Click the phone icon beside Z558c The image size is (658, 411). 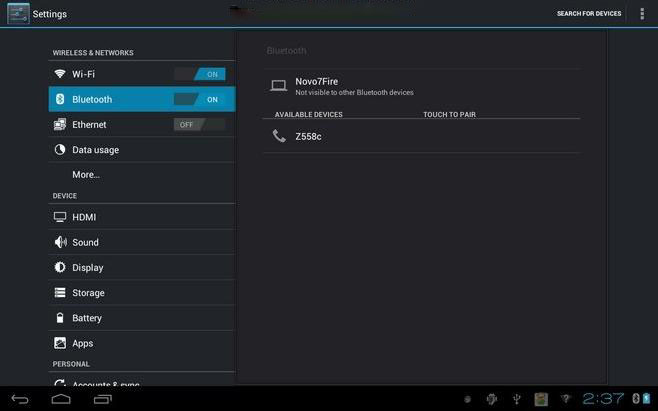[x=279, y=136]
